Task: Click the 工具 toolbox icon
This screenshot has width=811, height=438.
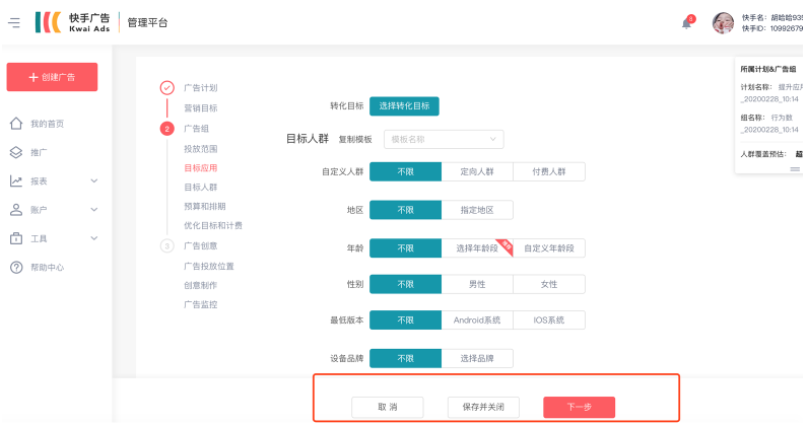Action: point(16,239)
